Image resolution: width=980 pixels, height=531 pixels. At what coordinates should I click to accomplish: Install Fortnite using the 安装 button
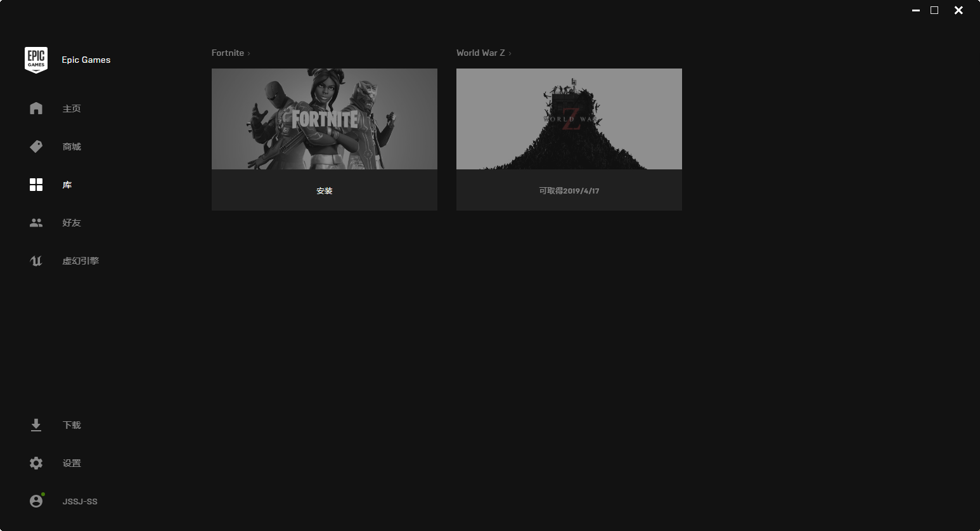325,190
